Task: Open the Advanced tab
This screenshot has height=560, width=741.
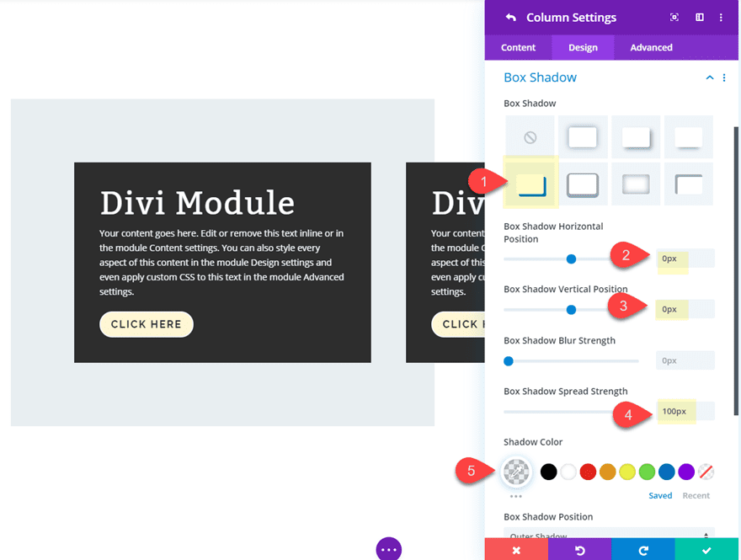Action: tap(651, 47)
